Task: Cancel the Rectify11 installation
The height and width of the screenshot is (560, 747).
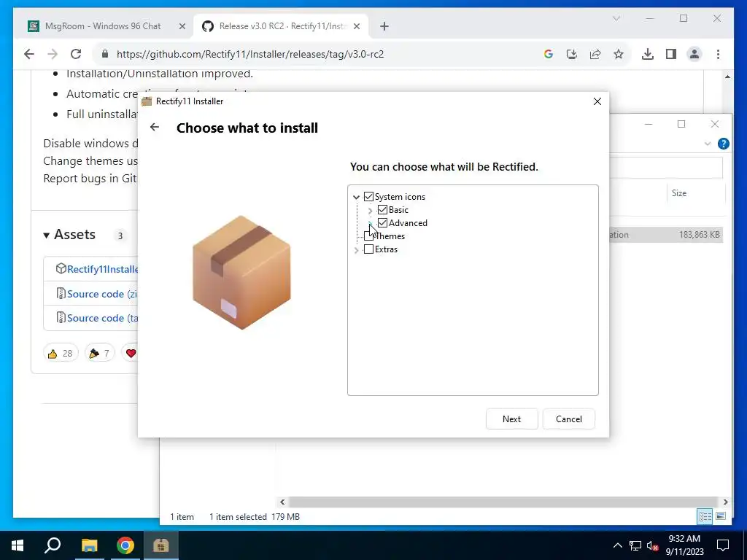Action: (569, 419)
